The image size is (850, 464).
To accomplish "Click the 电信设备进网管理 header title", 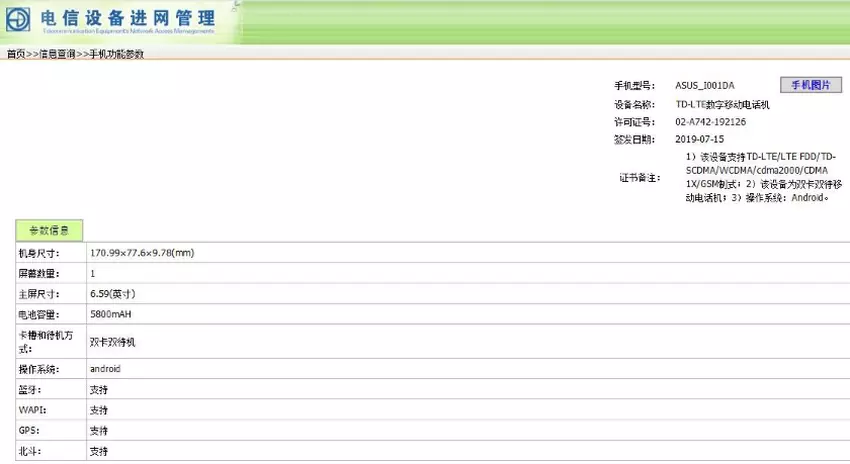I will tap(128, 17).
